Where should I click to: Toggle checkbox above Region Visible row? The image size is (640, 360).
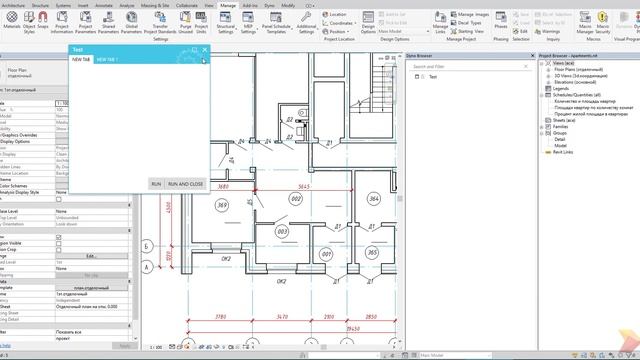point(59,237)
